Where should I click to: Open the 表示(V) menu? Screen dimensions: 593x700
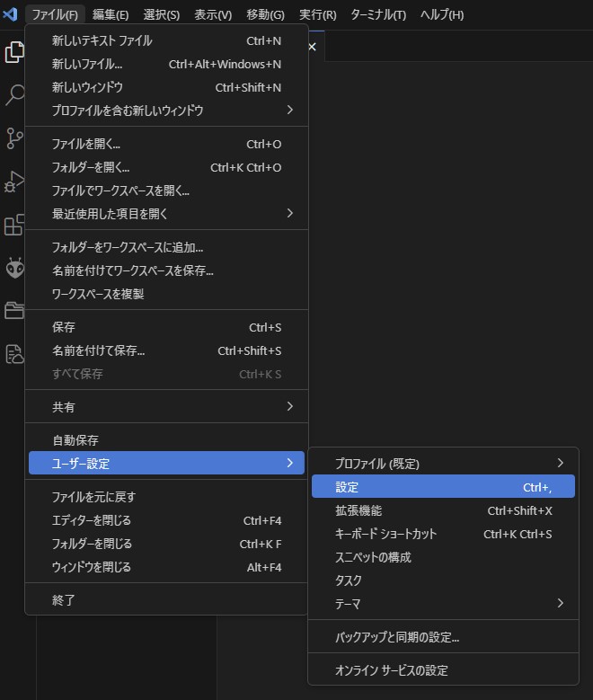pyautogui.click(x=213, y=14)
